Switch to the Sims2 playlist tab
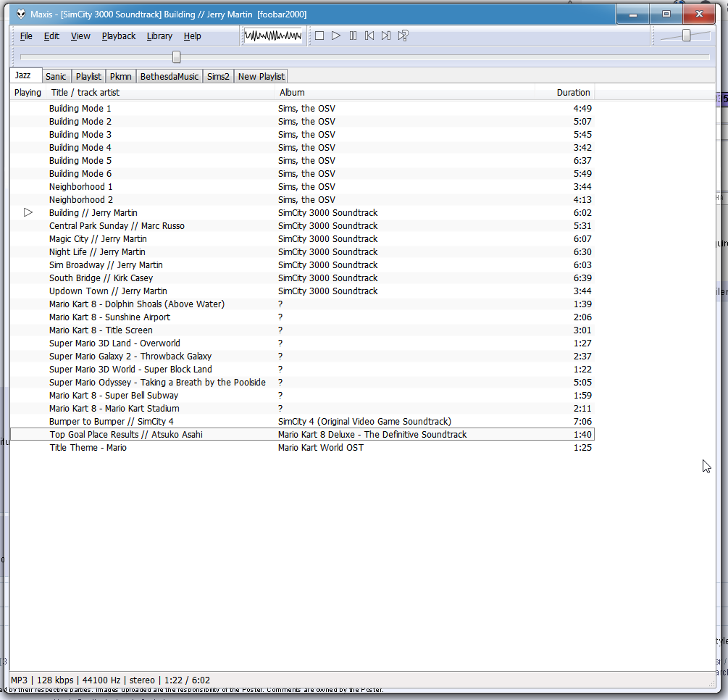Image resolution: width=728 pixels, height=700 pixels. coord(218,76)
